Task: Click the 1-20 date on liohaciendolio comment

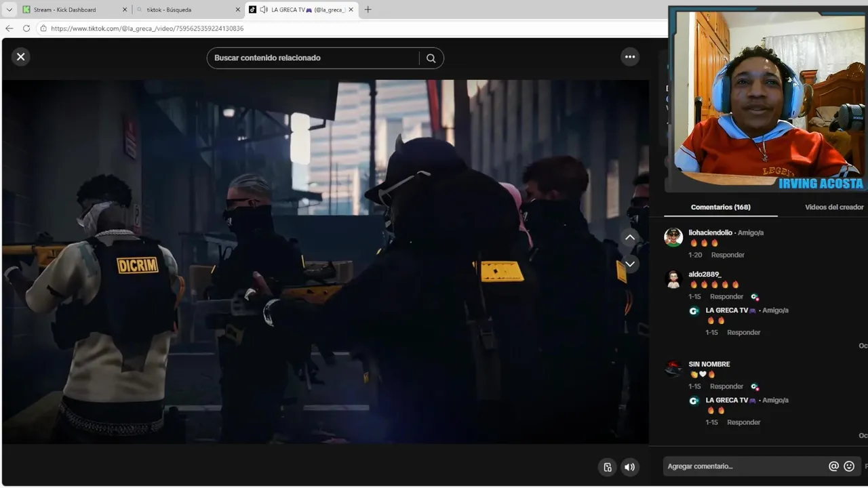Action: tap(695, 255)
